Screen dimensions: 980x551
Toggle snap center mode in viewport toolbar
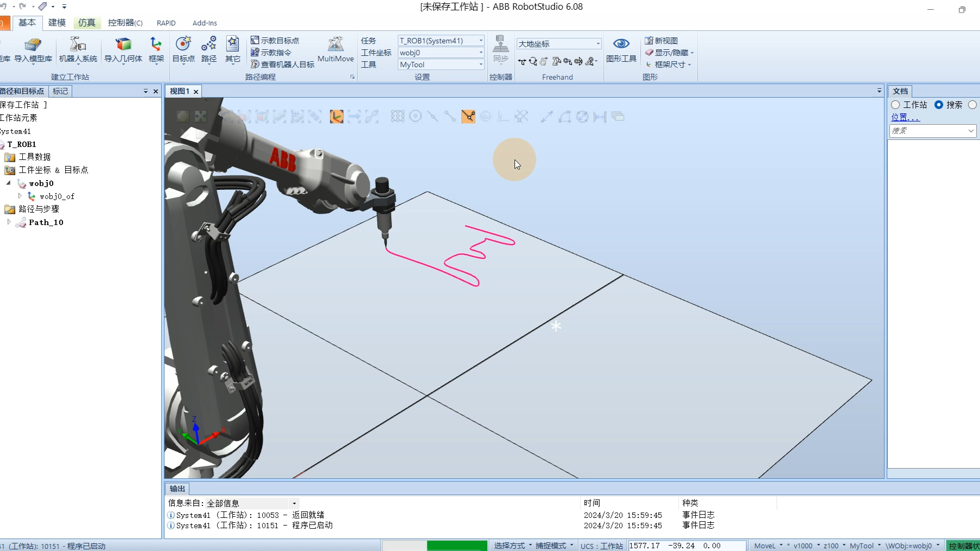pyautogui.click(x=416, y=116)
